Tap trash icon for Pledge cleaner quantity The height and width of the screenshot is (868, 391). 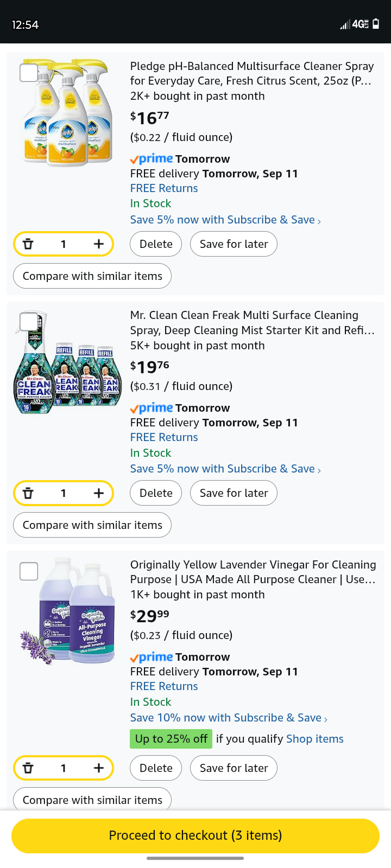(x=28, y=244)
